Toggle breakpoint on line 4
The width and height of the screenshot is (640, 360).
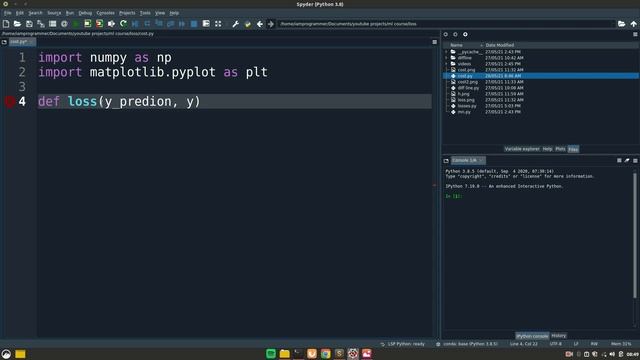(x=10, y=102)
